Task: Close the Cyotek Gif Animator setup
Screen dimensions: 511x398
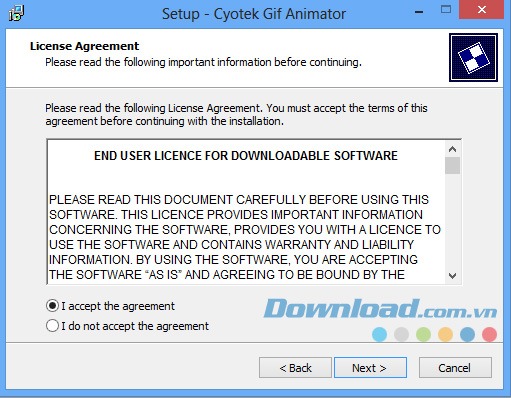Action: point(481,9)
